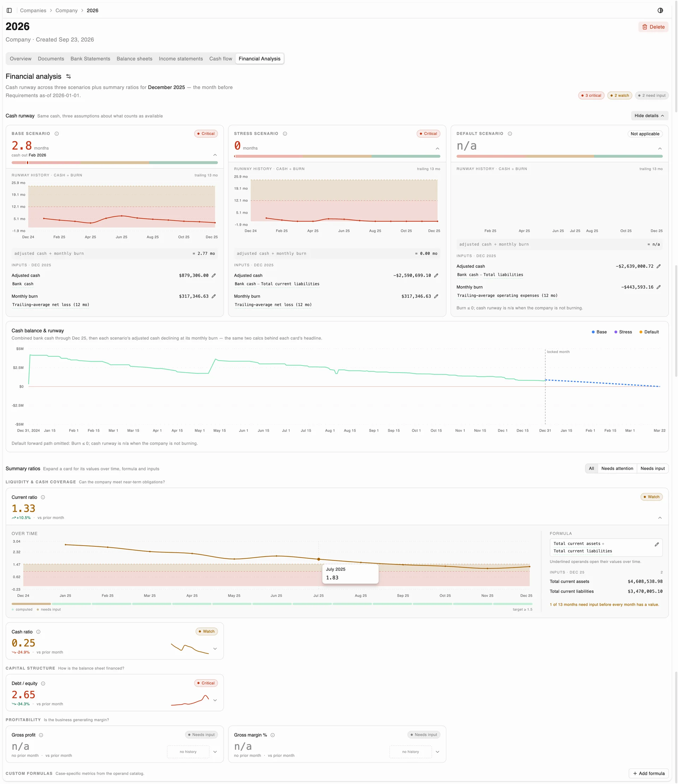
Task: Collapse the Current ratio card
Action: [660, 518]
